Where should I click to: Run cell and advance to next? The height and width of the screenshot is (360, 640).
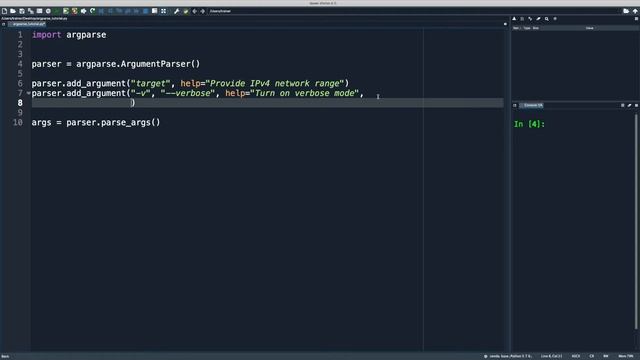pos(75,11)
